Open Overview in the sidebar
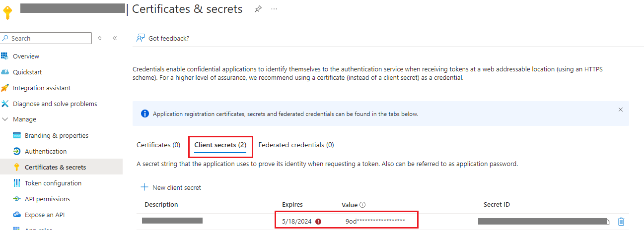 [26, 56]
